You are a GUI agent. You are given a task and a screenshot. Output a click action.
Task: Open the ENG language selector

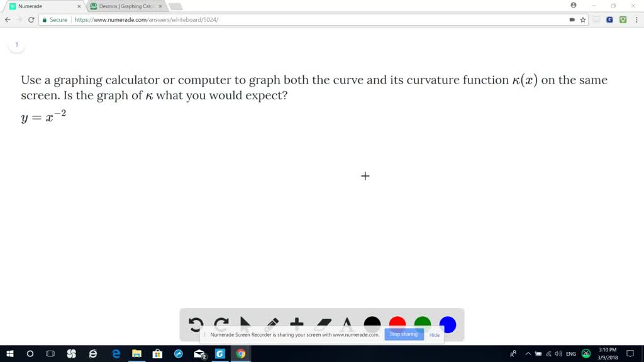[x=570, y=354]
